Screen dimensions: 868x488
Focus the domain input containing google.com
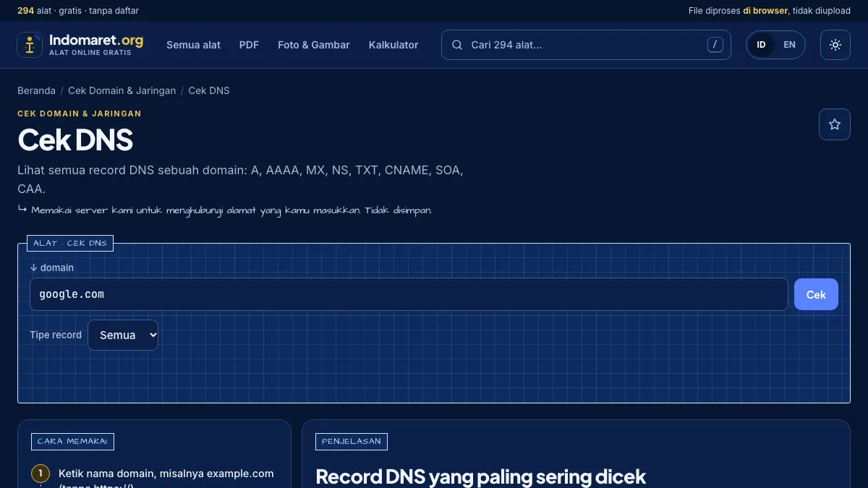pos(409,294)
